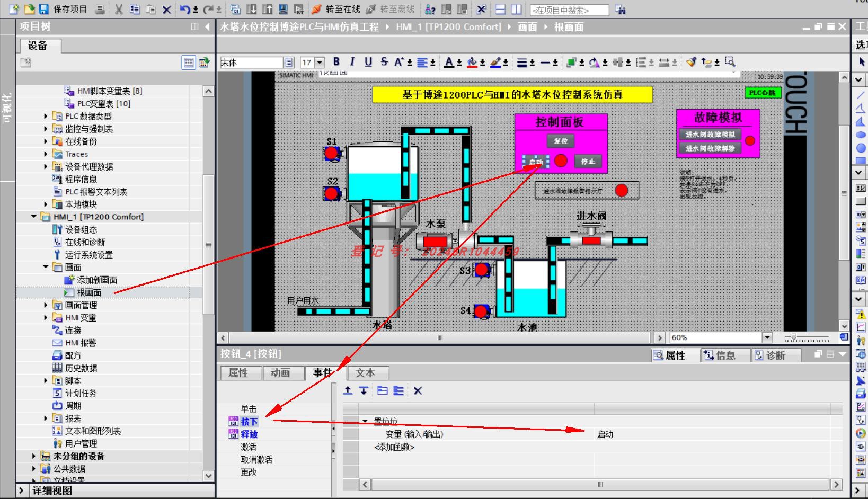
Task: Open 根画面 in project tree
Action: tap(89, 292)
